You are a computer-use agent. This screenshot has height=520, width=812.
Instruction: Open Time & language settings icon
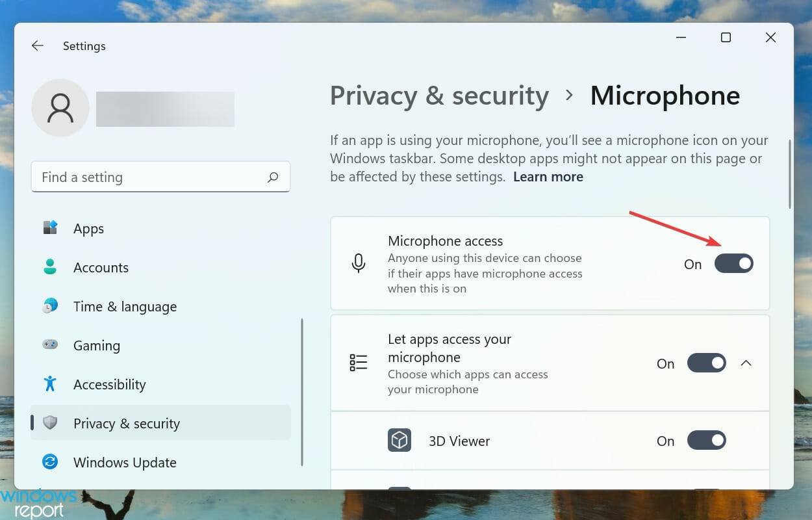point(49,306)
